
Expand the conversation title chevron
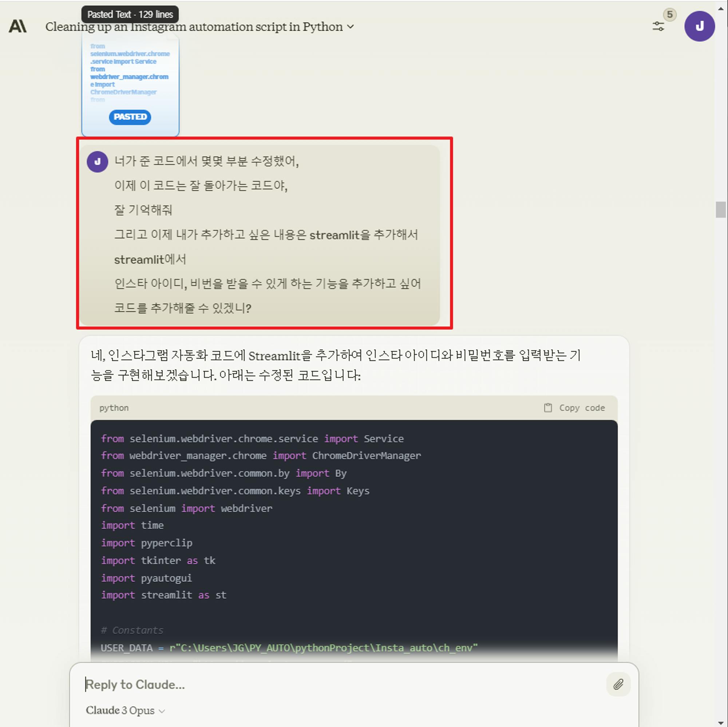[351, 27]
